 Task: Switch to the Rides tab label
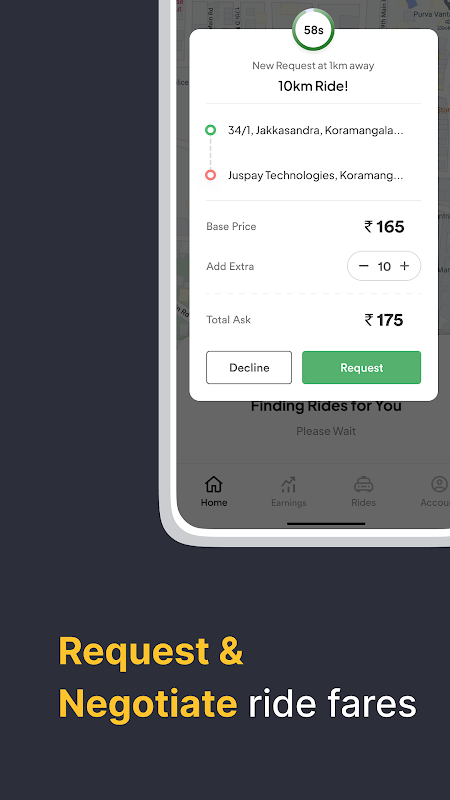[x=363, y=503]
